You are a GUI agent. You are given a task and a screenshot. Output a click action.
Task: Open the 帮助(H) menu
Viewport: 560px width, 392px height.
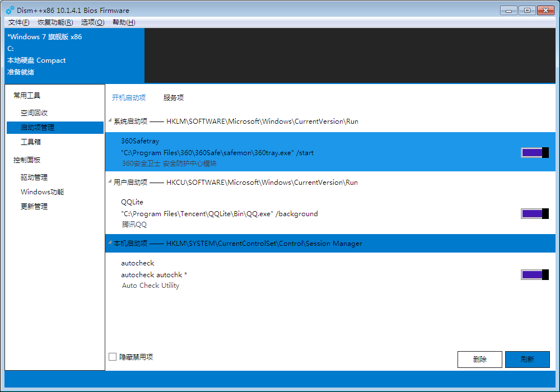pos(124,22)
